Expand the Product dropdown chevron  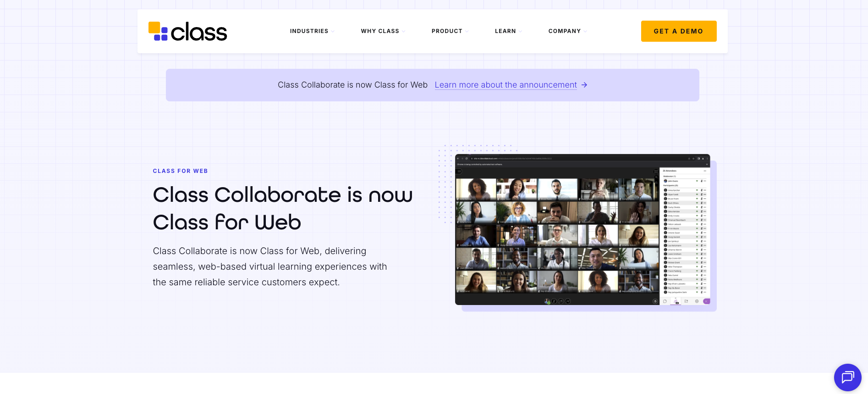point(467,31)
